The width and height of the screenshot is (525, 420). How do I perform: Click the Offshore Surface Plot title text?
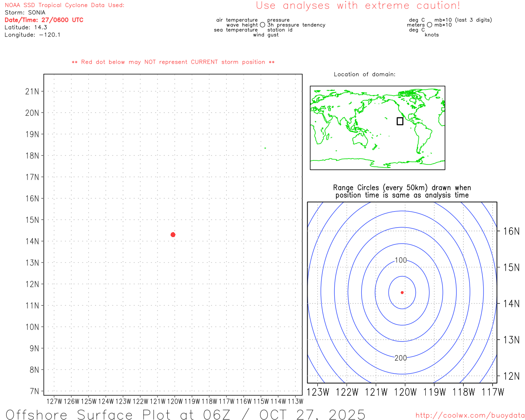185,414
